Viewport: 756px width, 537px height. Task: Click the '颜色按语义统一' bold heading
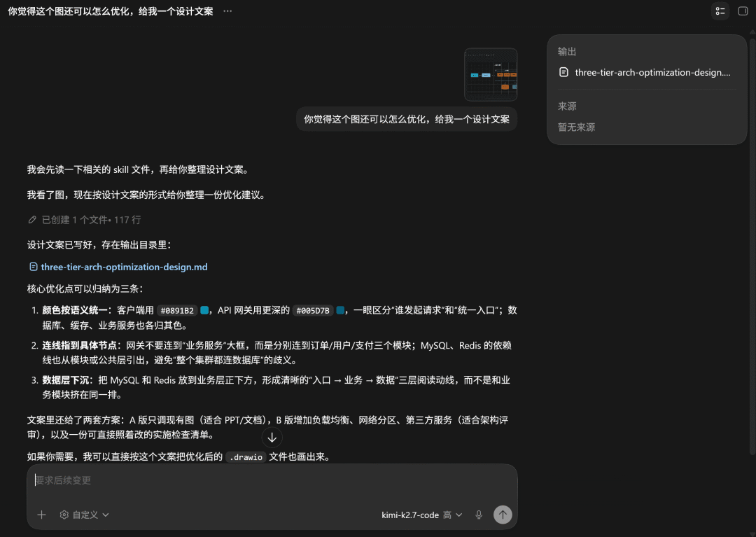(75, 310)
